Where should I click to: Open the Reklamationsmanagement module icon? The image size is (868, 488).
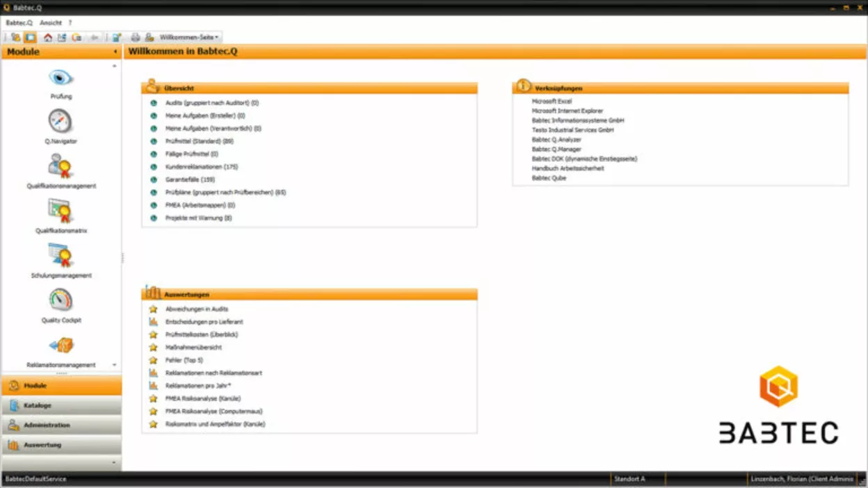coord(61,345)
